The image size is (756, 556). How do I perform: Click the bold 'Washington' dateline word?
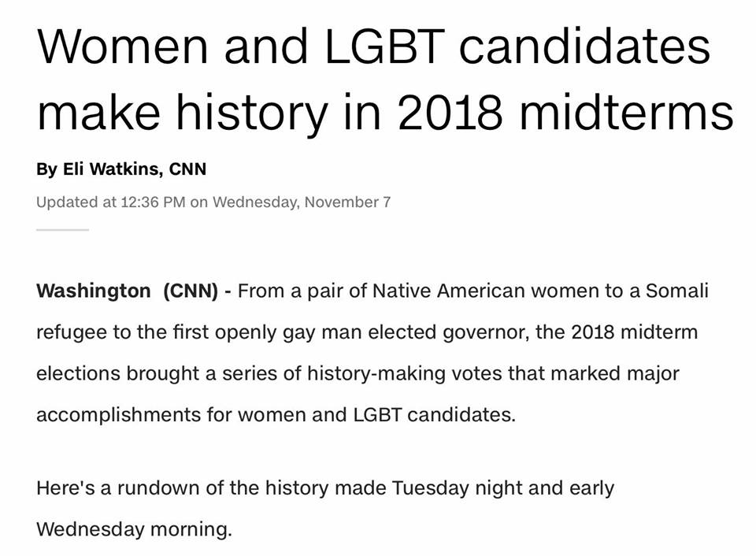point(94,291)
